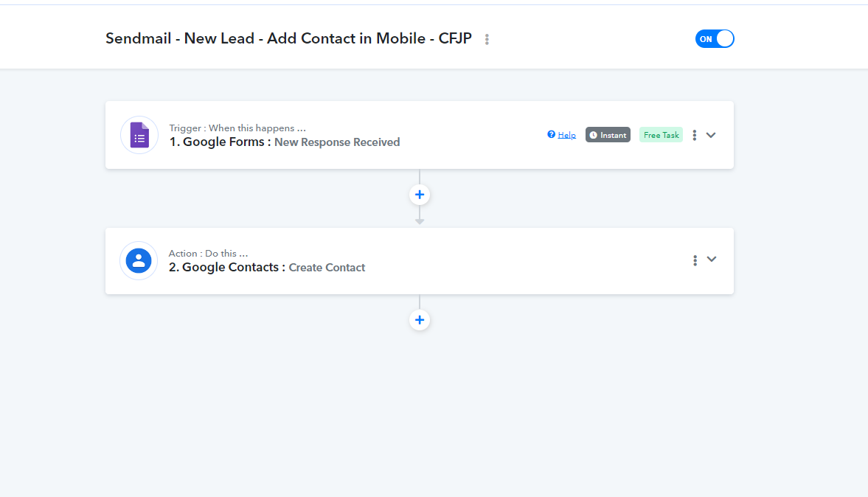Toggle the workflow ON switch off
This screenshot has width=868, height=497.
(x=715, y=39)
